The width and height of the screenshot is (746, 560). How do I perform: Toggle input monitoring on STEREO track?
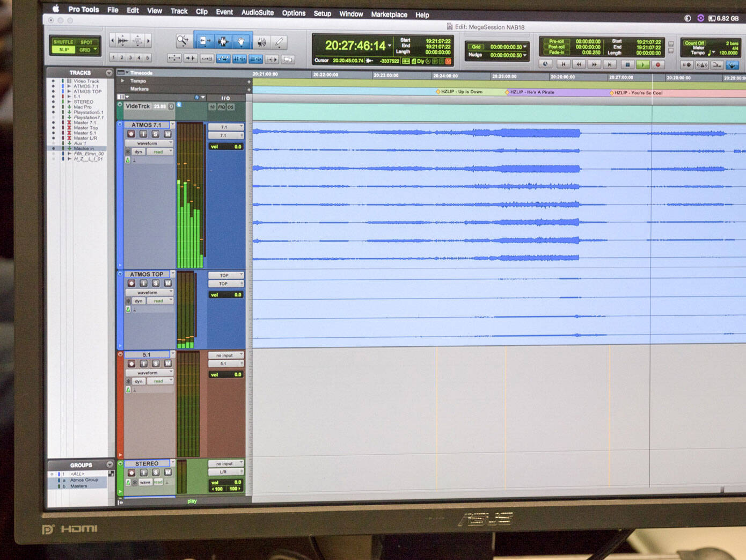[143, 472]
